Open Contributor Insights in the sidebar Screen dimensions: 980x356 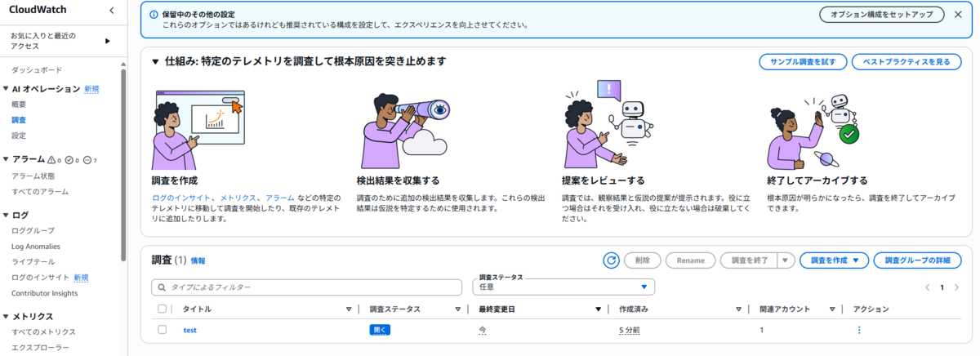click(x=45, y=293)
